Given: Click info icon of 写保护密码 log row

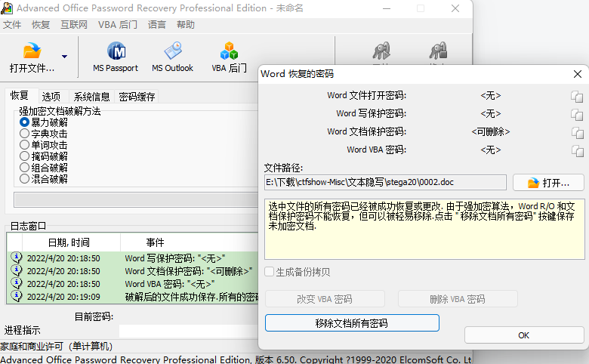Looking at the screenshot, I should (x=16, y=258).
